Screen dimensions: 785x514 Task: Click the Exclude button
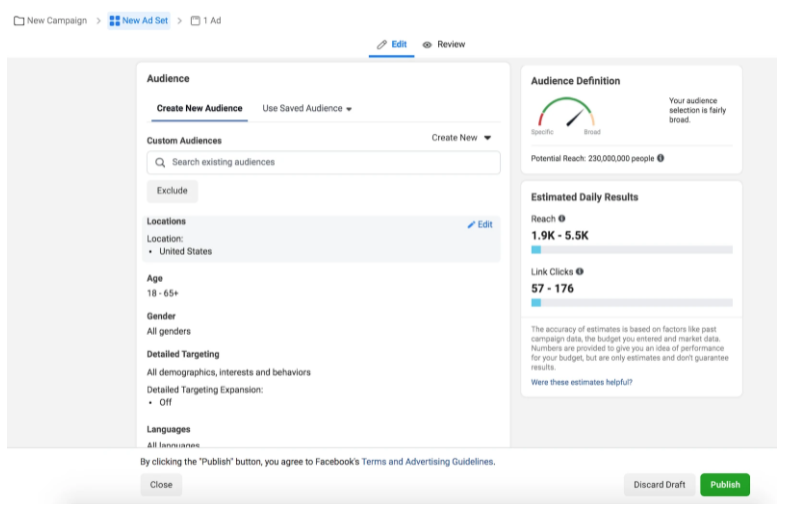[172, 191]
